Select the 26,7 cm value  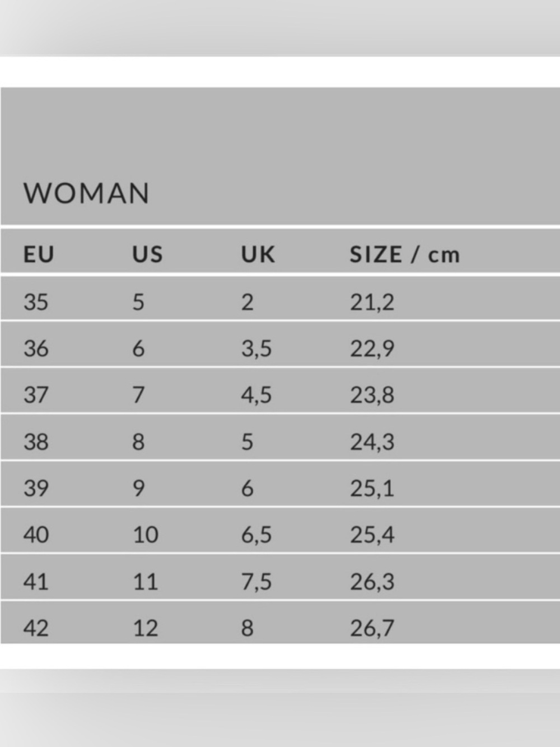point(372,629)
